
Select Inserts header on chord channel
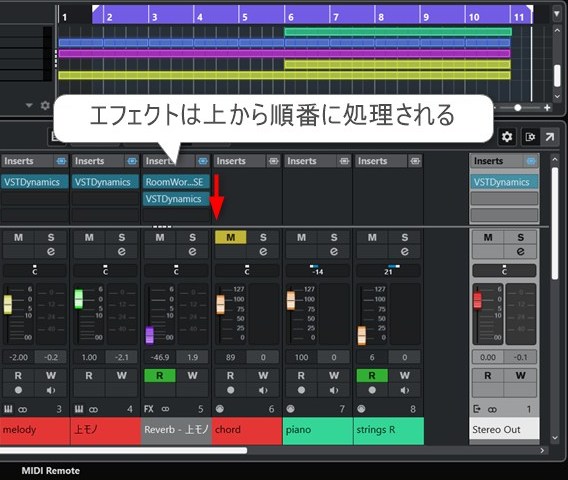[240, 161]
